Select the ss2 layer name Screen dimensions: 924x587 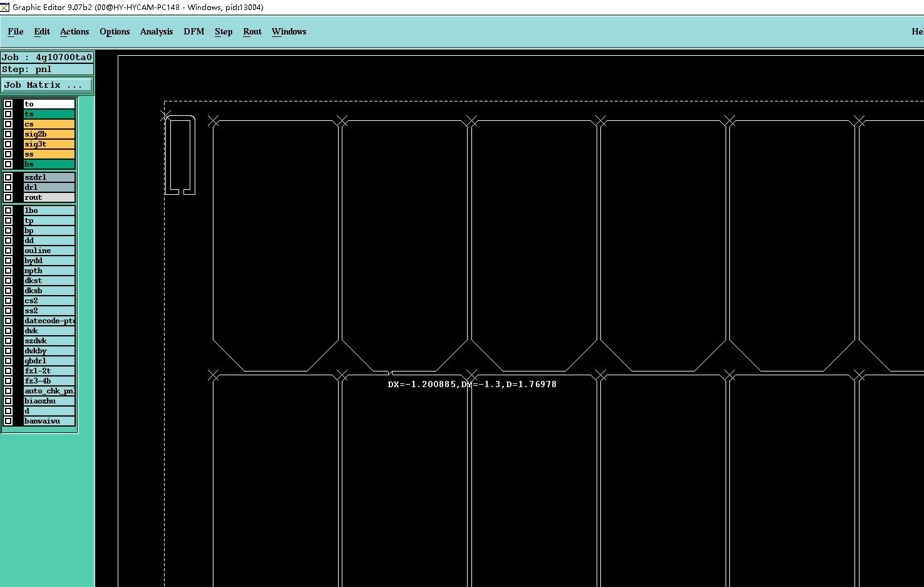49,311
